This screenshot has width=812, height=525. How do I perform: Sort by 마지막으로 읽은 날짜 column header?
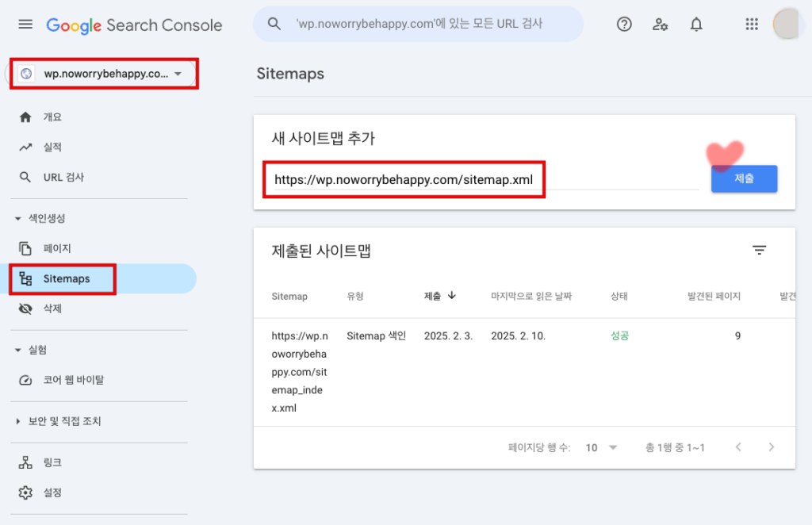pyautogui.click(x=531, y=296)
